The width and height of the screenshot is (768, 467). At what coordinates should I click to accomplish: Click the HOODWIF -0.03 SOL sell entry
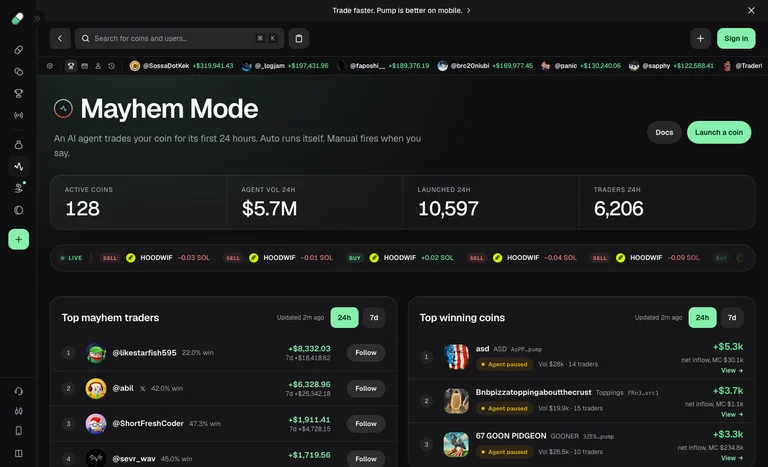tap(155, 258)
